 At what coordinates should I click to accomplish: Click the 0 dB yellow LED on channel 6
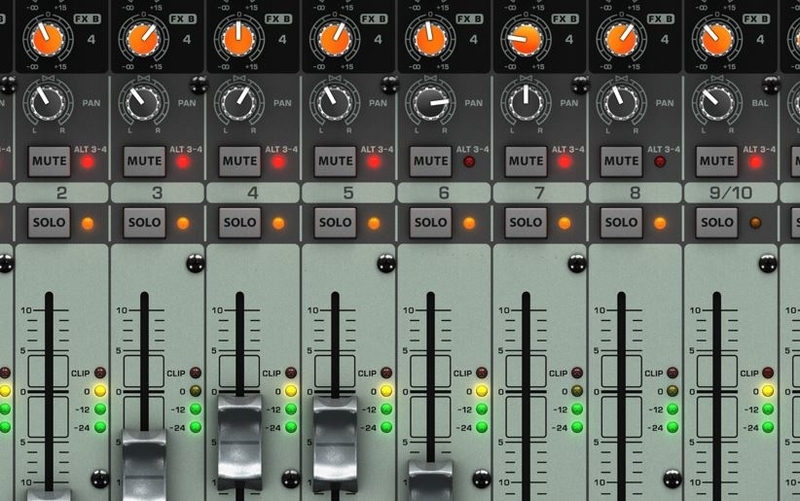[482, 391]
